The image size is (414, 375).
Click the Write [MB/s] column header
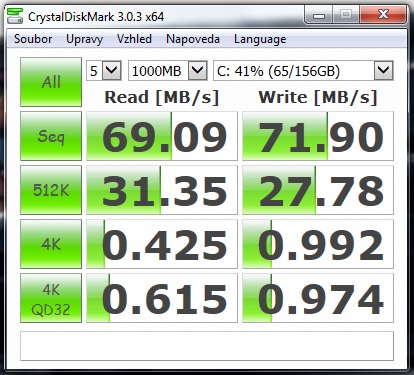[x=318, y=97]
